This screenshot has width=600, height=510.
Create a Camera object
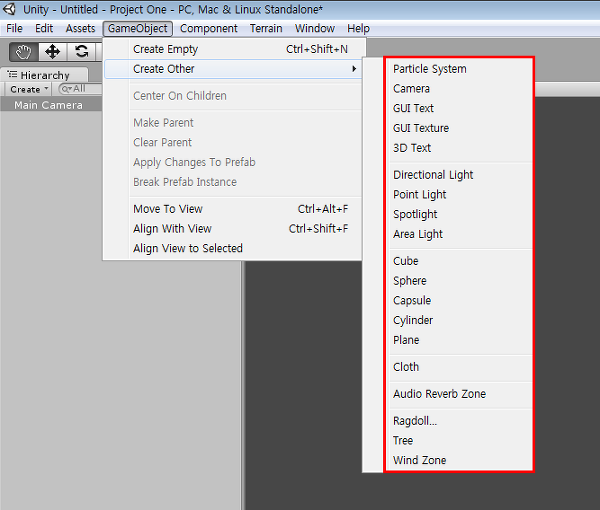(x=458, y=88)
